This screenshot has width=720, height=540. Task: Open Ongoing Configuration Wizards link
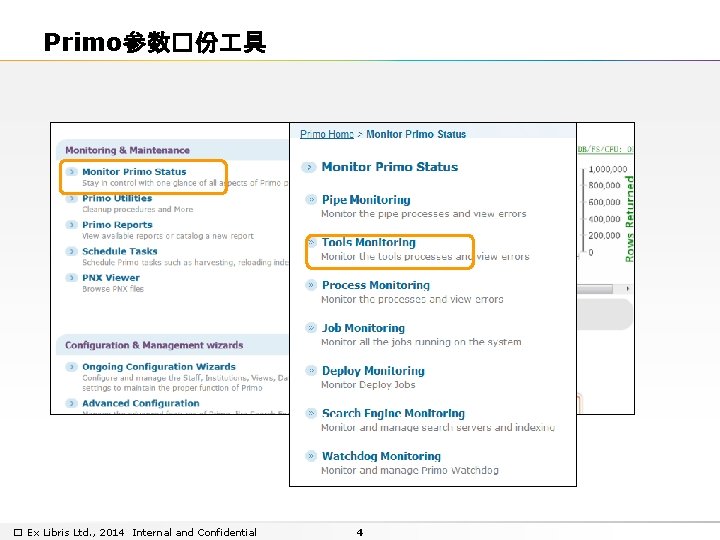point(159,366)
